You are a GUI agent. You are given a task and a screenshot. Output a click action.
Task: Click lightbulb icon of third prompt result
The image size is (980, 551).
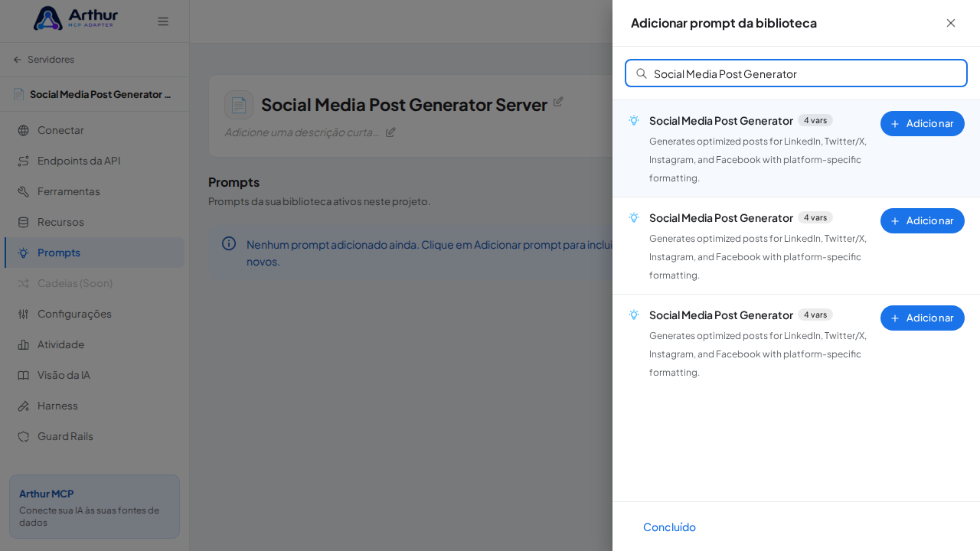[634, 315]
